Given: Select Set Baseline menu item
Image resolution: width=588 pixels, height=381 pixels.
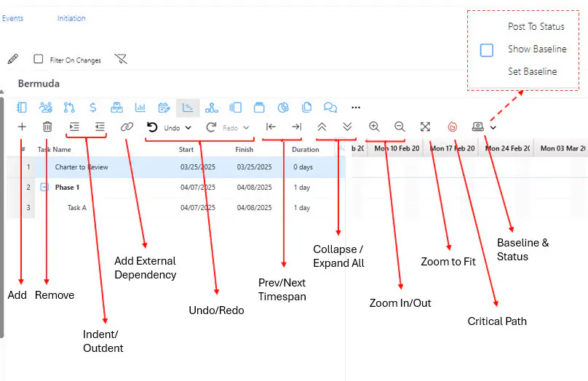Looking at the screenshot, I should tap(532, 71).
